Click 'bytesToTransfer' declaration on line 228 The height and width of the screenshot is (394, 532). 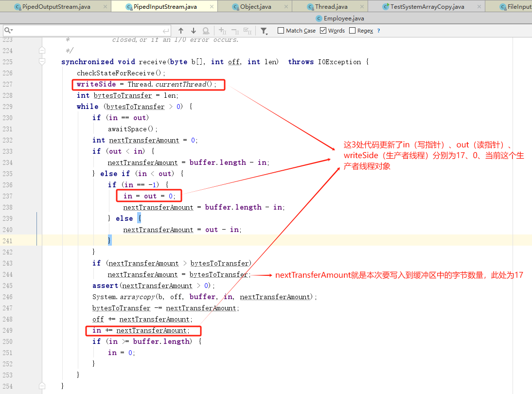tap(123, 95)
